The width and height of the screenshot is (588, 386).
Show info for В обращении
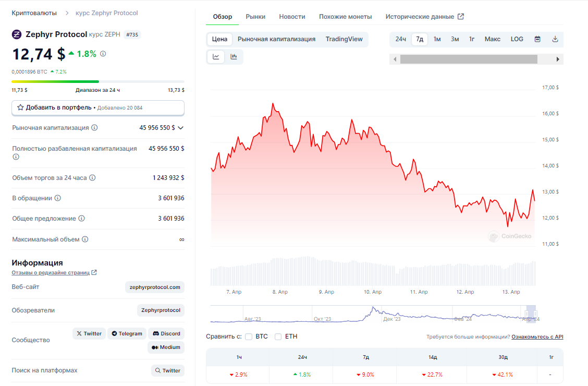point(58,198)
